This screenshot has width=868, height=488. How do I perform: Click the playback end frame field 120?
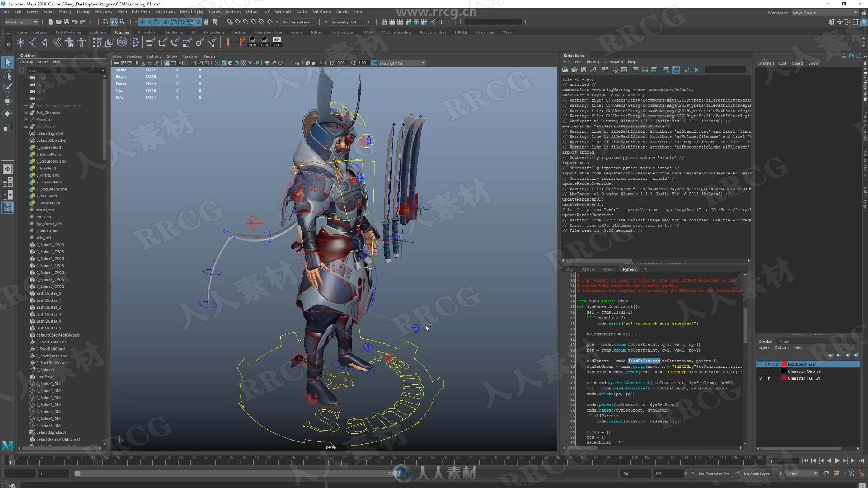click(x=635, y=474)
